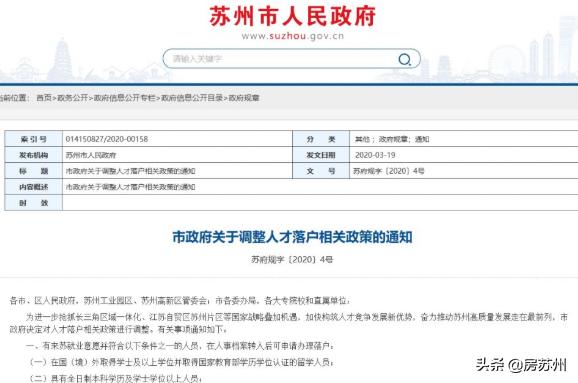
Task: Click the 索引号 label cell
Action: [34, 139]
